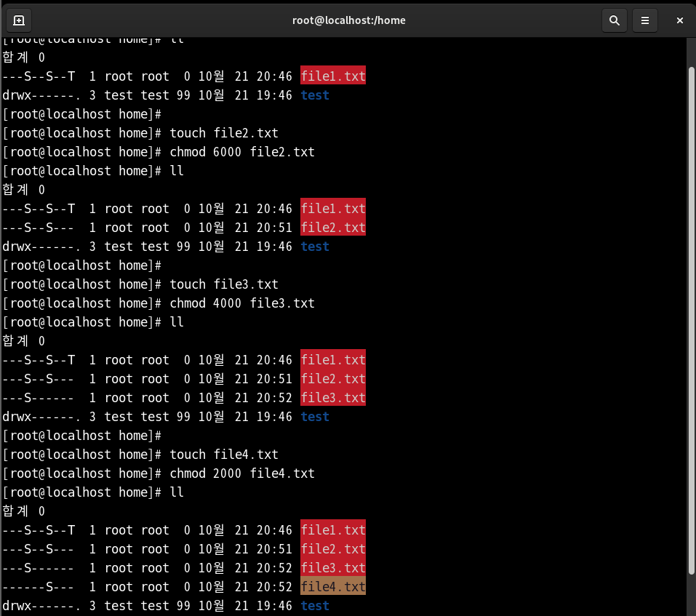Click the 'll' command after chmod 4000

point(177,322)
